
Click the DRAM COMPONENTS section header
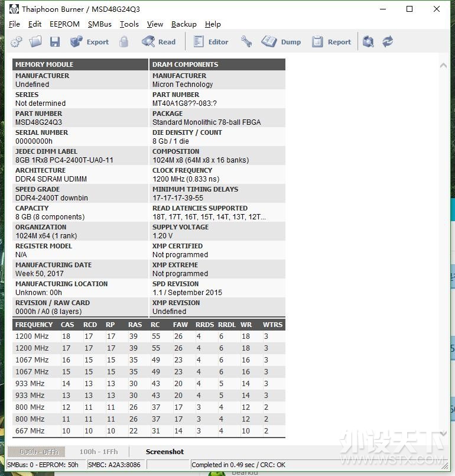(x=217, y=64)
